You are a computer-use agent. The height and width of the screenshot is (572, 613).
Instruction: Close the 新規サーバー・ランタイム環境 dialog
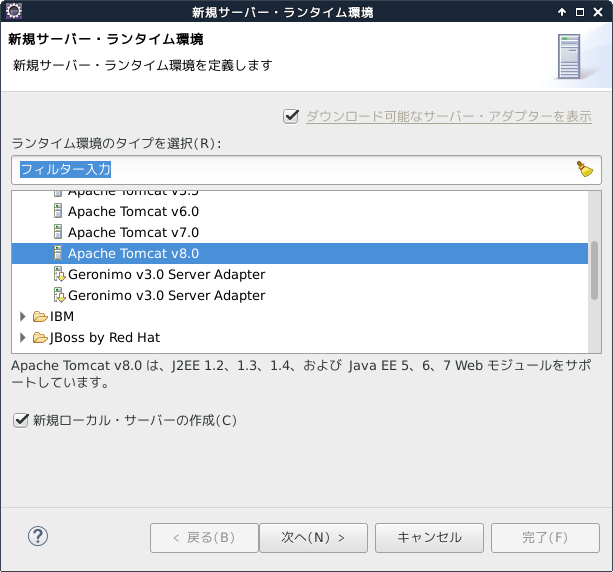pyautogui.click(x=598, y=12)
